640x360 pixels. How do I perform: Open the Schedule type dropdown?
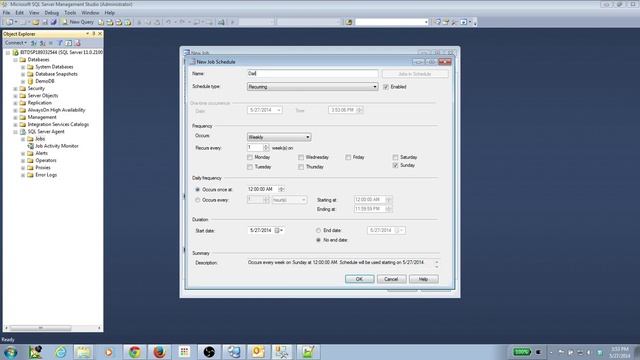click(x=312, y=87)
